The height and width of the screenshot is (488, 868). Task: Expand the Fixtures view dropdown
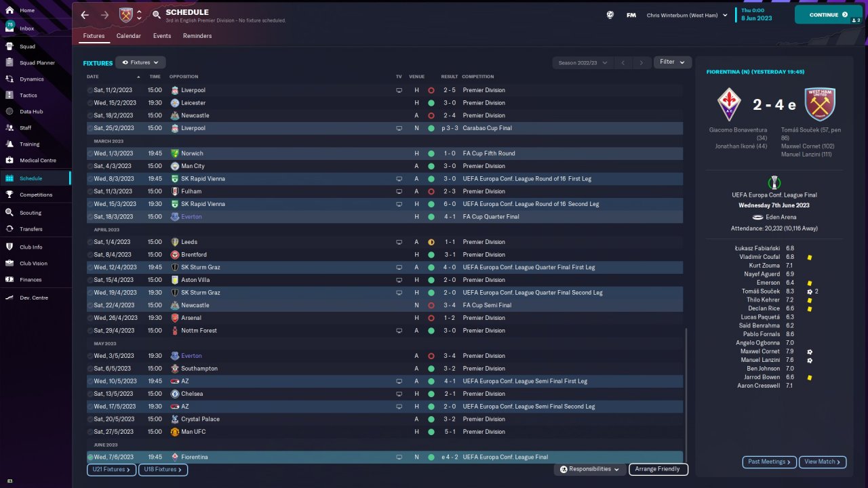pos(140,62)
